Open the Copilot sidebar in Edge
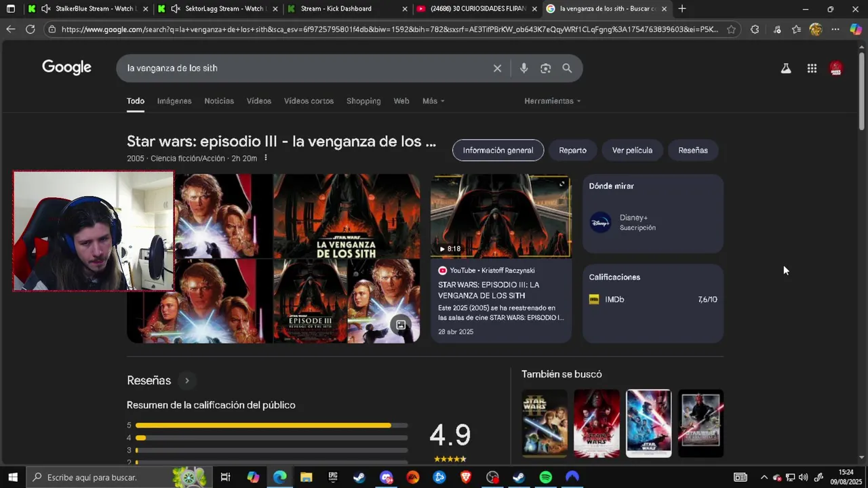 pos(856,29)
